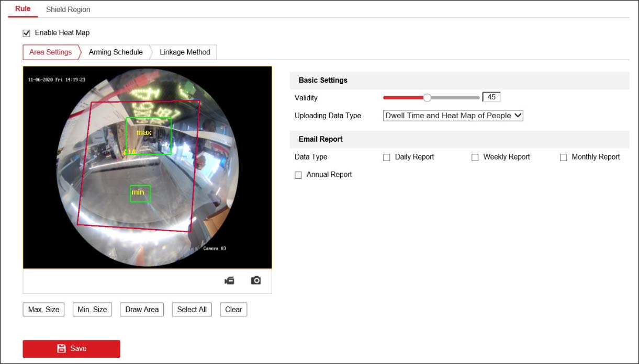The image size is (639, 364).
Task: Click the disk icon on the Save button
Action: click(x=62, y=348)
